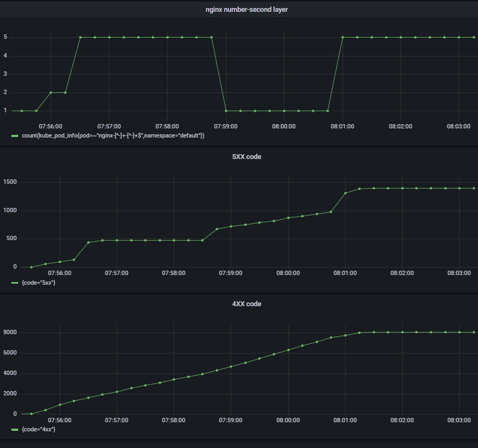Select nginx data point at 07:56:00 with value 2
478x448 pixels.
tap(51, 92)
